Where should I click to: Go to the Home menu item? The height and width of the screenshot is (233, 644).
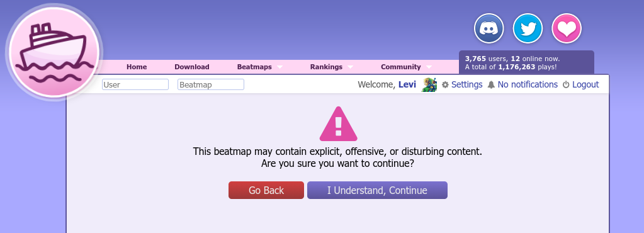[137, 67]
